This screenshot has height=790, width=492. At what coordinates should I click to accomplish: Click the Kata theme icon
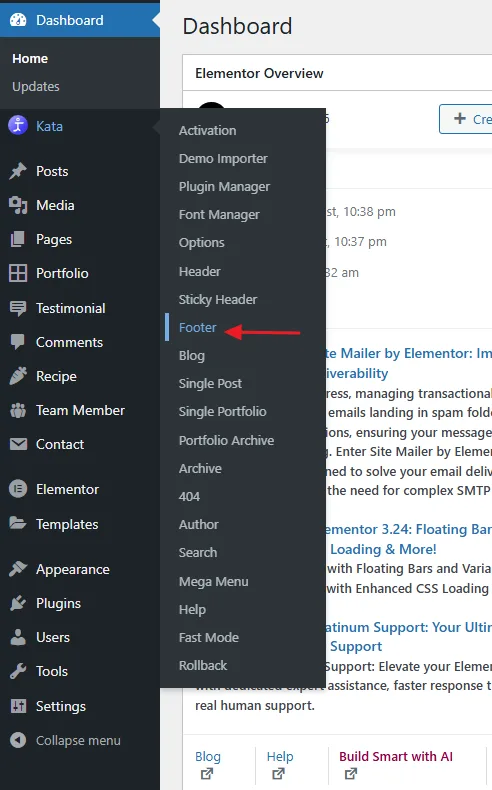coord(18,125)
